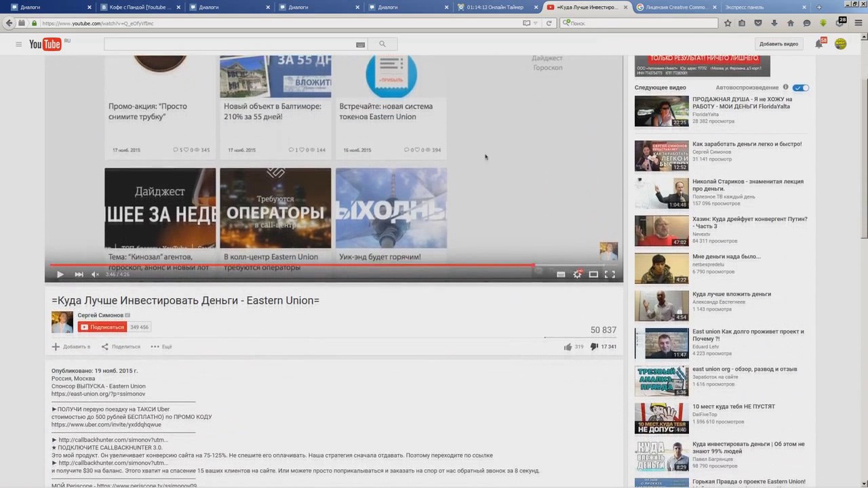Close the Онлайн Таймер tab
Image resolution: width=868 pixels, height=488 pixels.
536,7
